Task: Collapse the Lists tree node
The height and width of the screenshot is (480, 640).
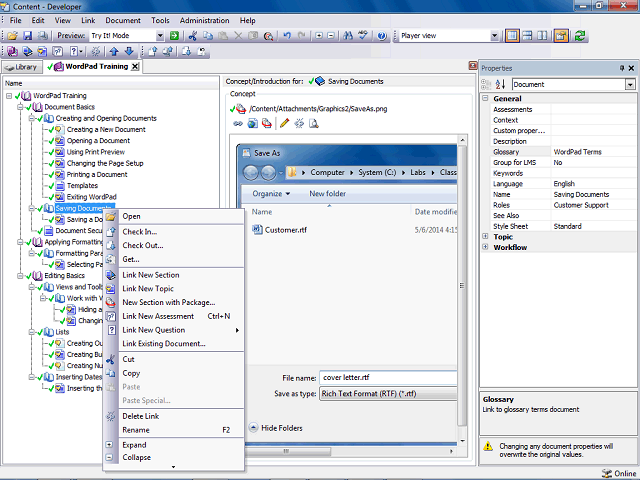Action: (31, 332)
